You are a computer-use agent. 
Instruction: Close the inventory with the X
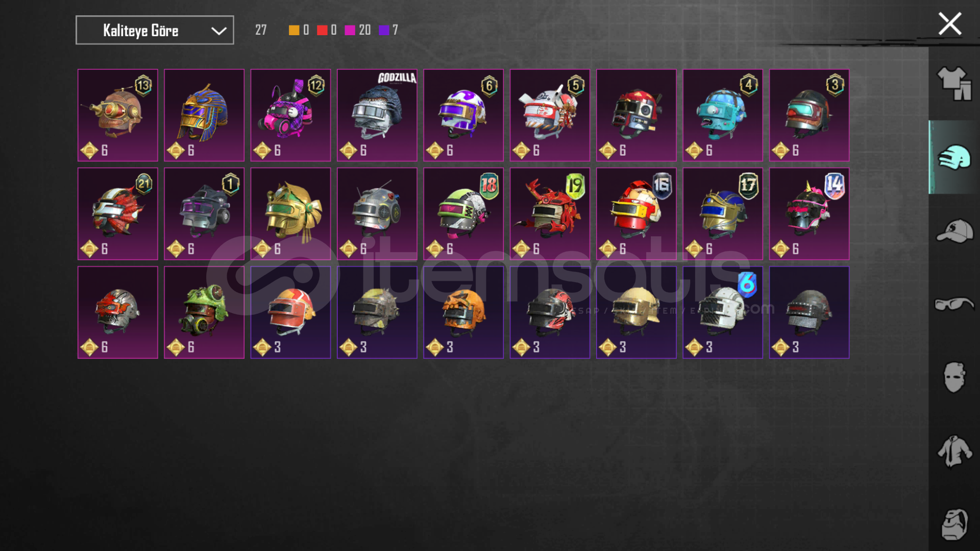[x=949, y=24]
